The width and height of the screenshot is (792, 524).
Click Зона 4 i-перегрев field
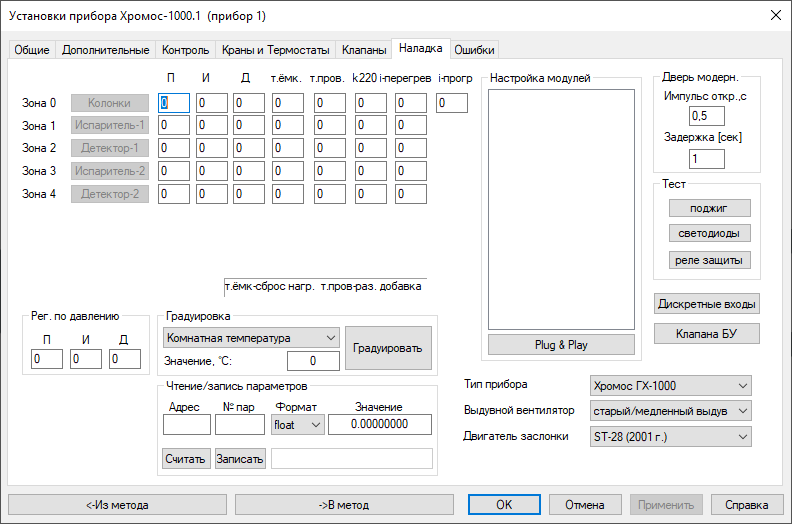(x=411, y=194)
